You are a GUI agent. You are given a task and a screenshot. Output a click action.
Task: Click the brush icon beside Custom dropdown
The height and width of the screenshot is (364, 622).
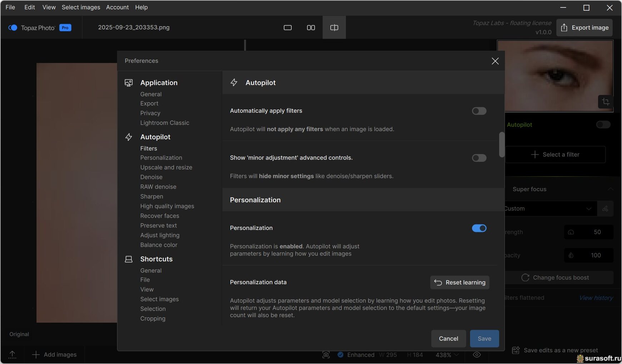605,209
